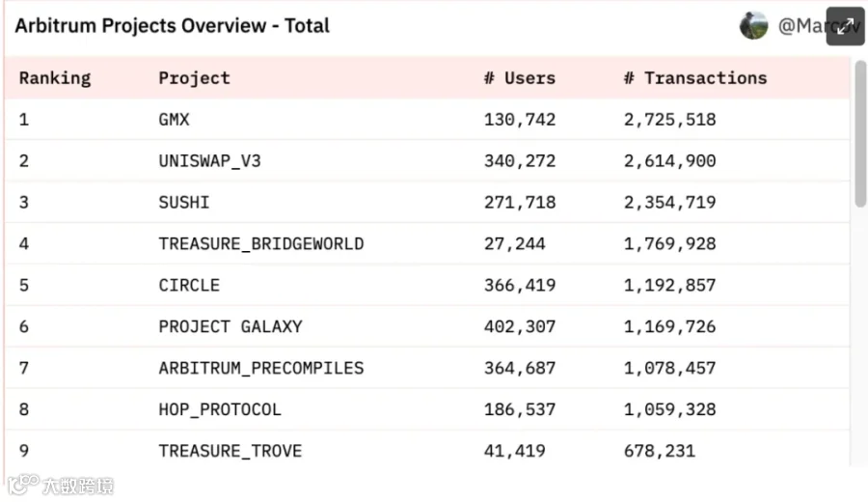Viewport: 868px width, 502px height.
Task: Click the CIRCLE project cell
Action: tap(189, 286)
